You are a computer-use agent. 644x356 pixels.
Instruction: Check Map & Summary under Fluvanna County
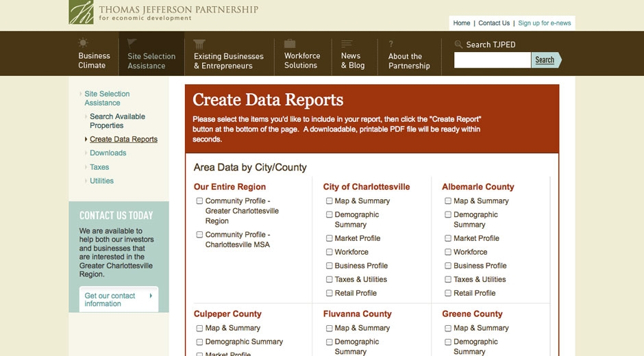coord(330,328)
